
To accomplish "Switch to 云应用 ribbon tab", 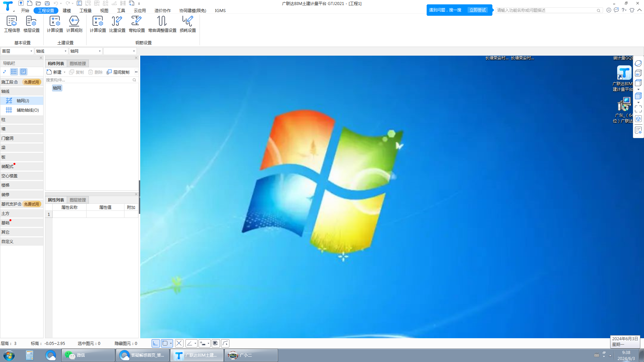I will click(x=140, y=10).
